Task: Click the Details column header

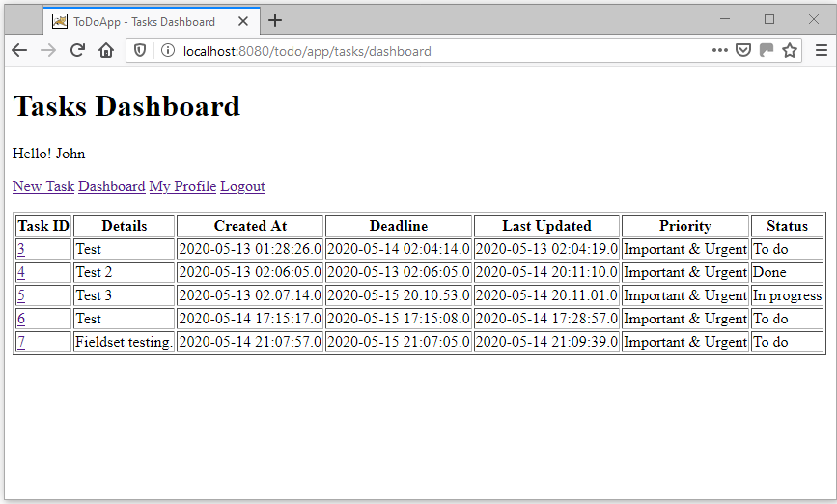Action: pyautogui.click(x=124, y=226)
